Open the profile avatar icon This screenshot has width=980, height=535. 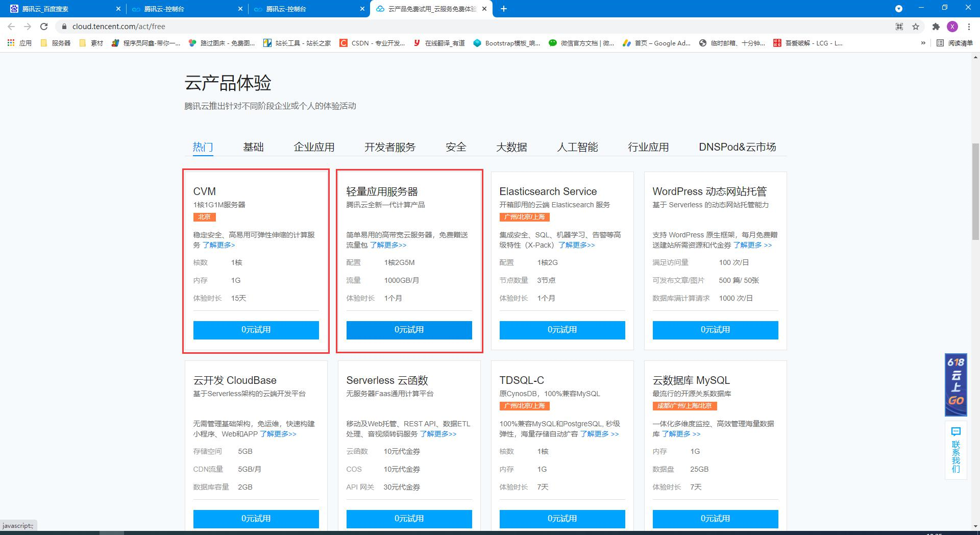[952, 27]
